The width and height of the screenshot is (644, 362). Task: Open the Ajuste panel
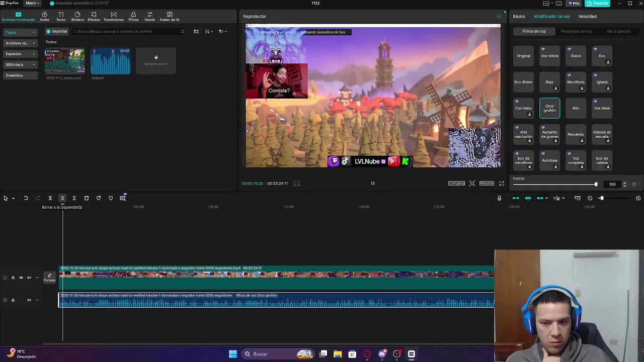coord(150,16)
